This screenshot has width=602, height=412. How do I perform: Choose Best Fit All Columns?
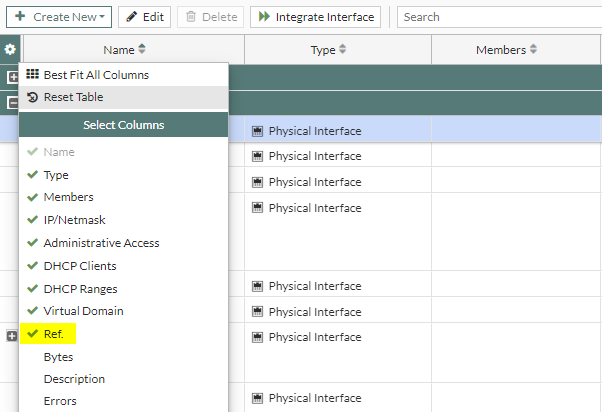95,75
